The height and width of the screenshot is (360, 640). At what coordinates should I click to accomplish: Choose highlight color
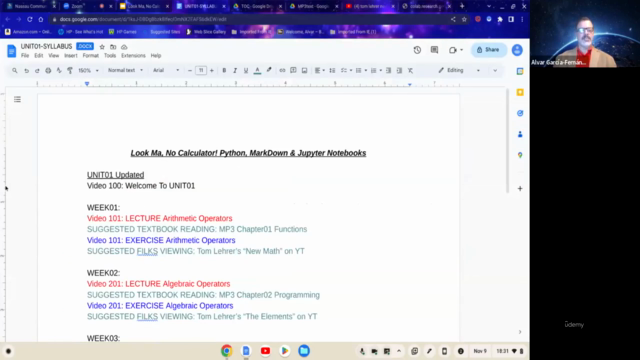coord(269,71)
